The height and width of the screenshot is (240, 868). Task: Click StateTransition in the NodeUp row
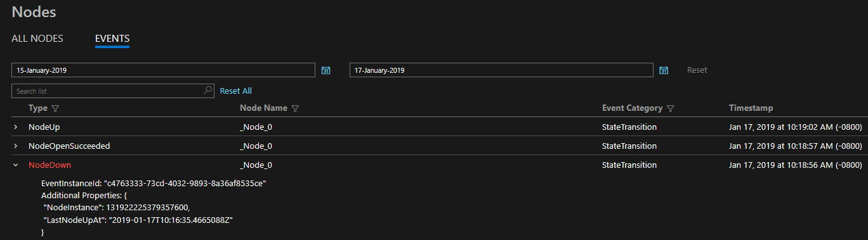point(629,127)
